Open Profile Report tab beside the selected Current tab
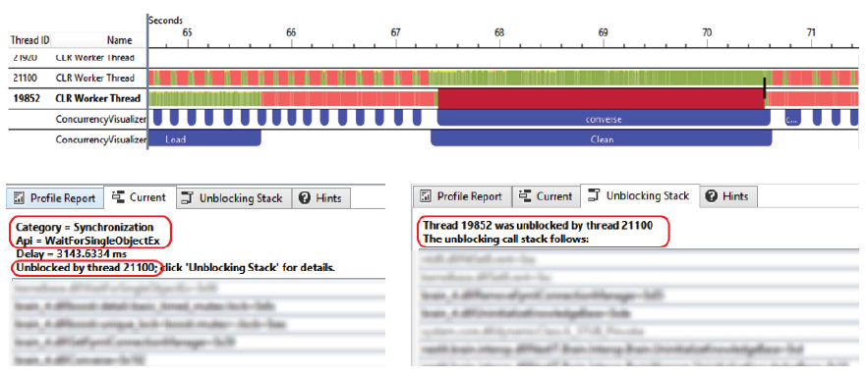The height and width of the screenshot is (380, 868). click(55, 198)
